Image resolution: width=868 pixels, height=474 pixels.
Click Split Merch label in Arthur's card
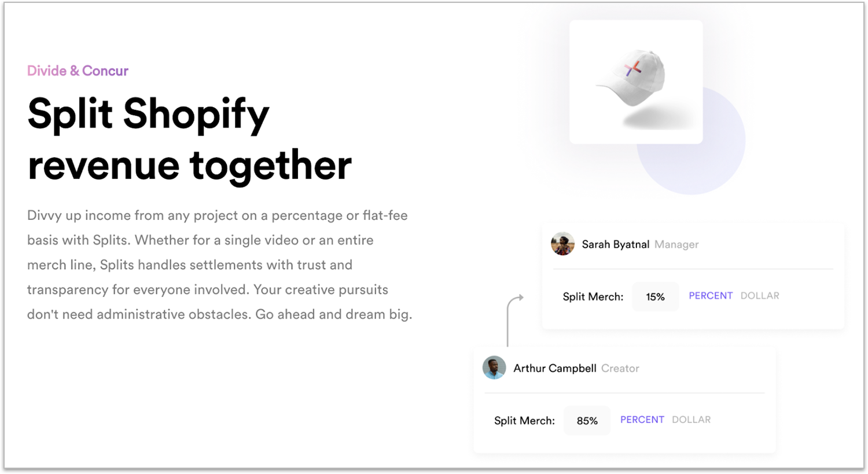(524, 421)
